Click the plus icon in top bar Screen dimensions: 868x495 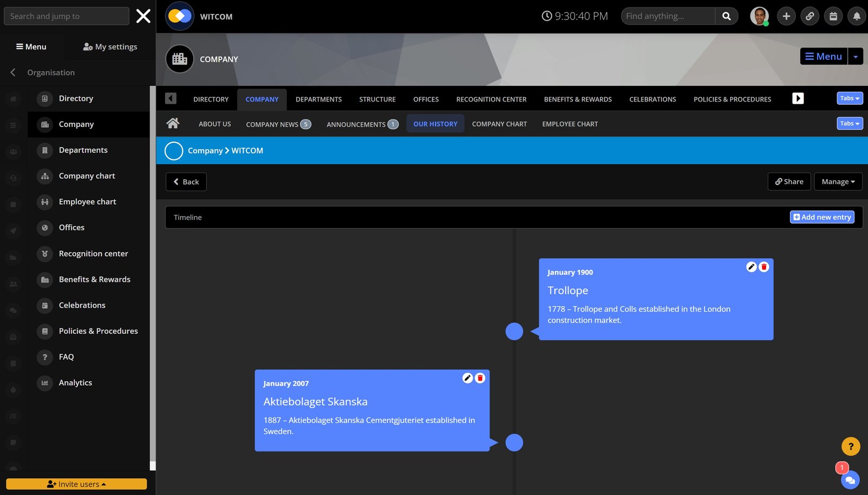[x=786, y=16]
